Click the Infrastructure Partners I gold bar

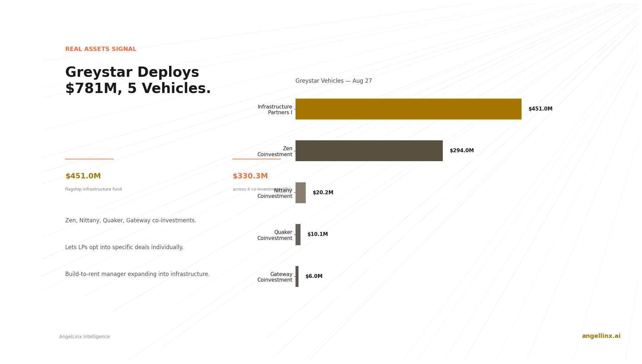pos(408,109)
